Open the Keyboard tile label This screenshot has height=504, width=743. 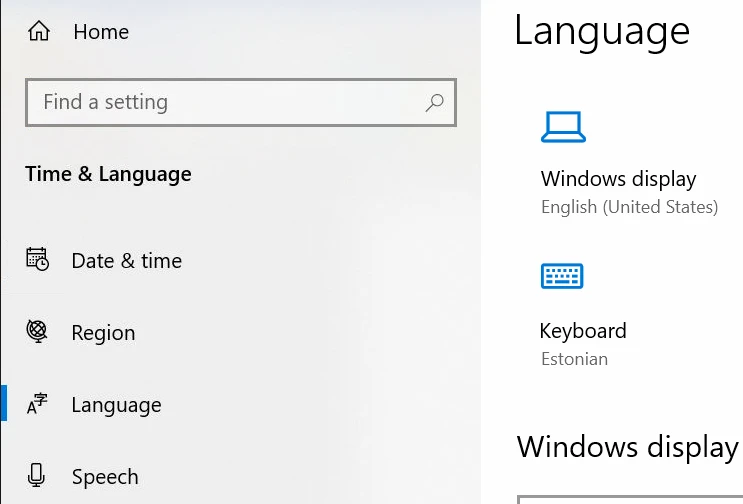point(583,331)
